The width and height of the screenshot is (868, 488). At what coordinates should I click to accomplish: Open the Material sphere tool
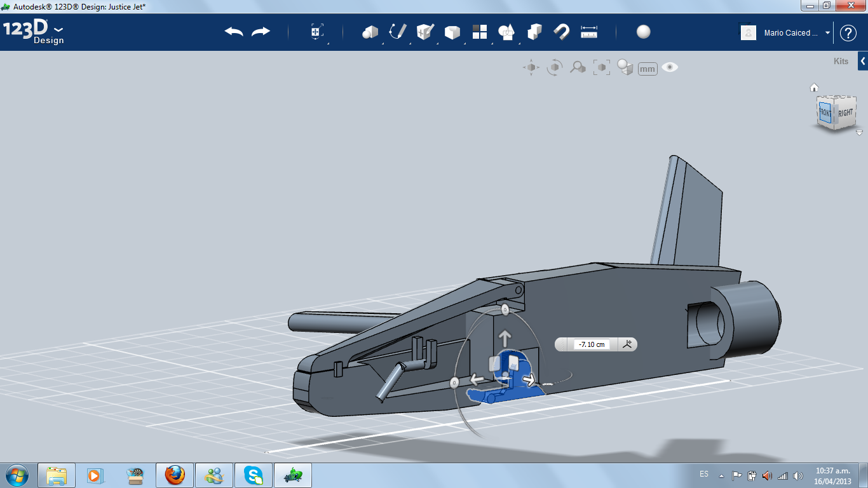(644, 32)
